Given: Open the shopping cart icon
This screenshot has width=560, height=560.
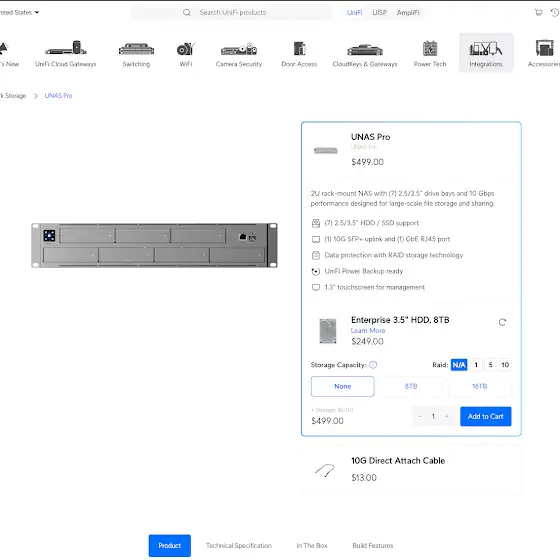Looking at the screenshot, I should (x=538, y=12).
